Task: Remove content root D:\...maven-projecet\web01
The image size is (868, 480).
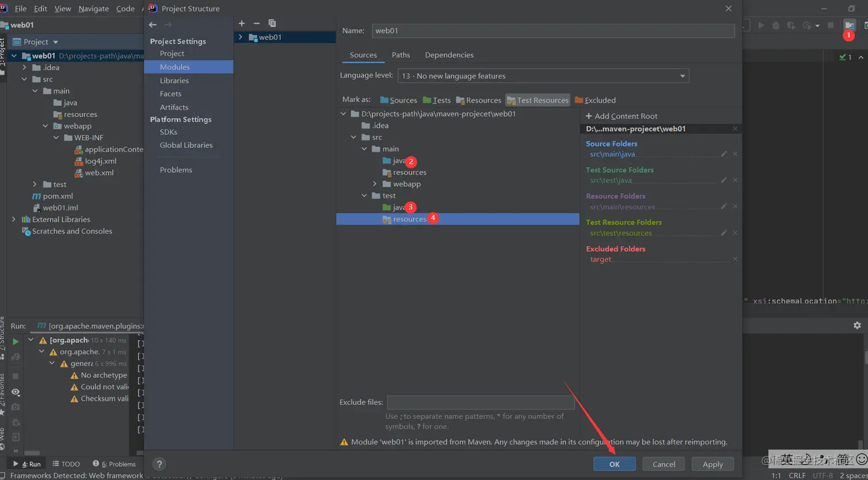Action: click(x=735, y=128)
